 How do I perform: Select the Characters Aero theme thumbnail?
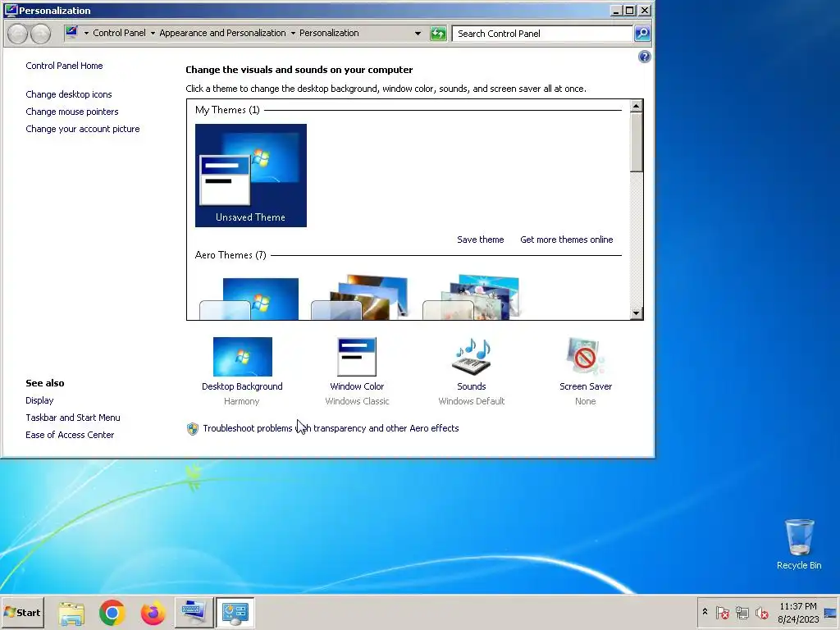pyautogui.click(x=472, y=298)
